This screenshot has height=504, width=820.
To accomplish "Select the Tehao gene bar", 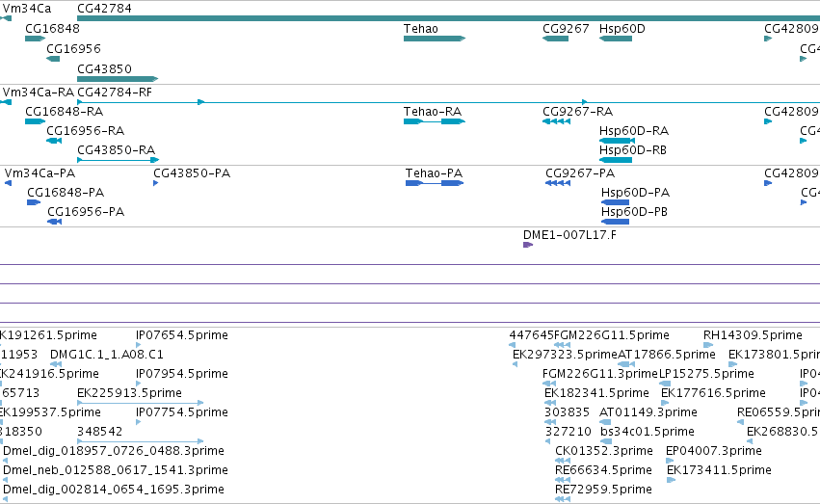I will click(x=434, y=39).
